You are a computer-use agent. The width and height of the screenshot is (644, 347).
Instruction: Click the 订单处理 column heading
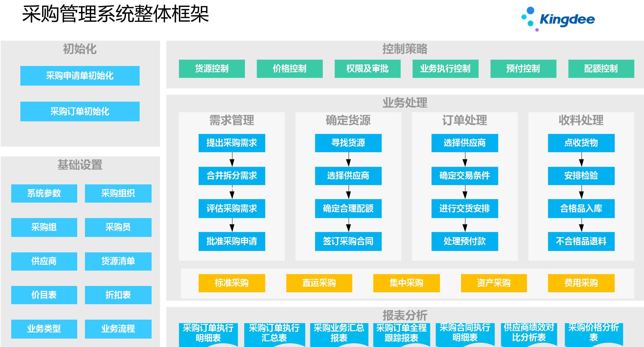tap(465, 120)
